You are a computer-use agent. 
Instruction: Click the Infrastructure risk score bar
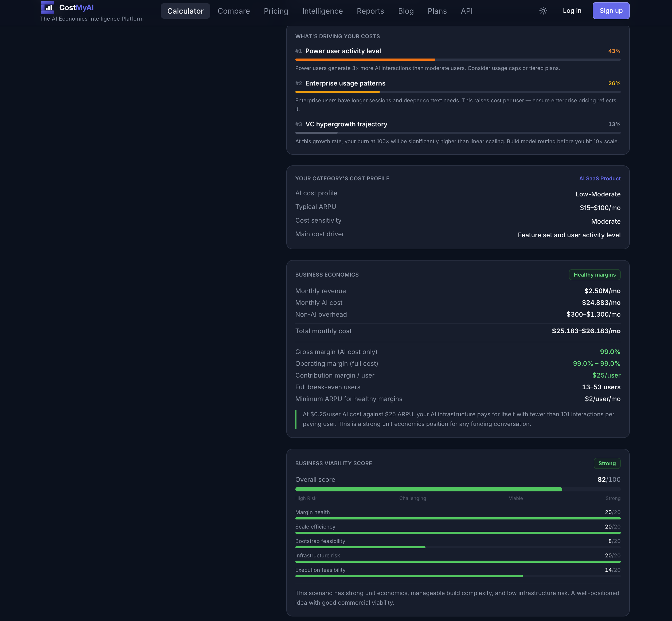coord(458,562)
